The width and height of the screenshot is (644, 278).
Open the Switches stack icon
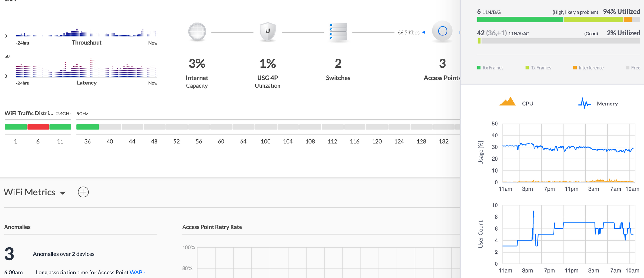338,32
